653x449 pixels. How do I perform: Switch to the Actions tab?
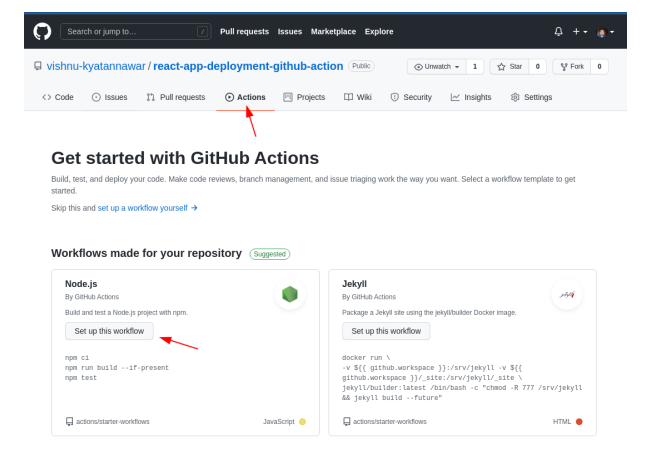[x=245, y=97]
